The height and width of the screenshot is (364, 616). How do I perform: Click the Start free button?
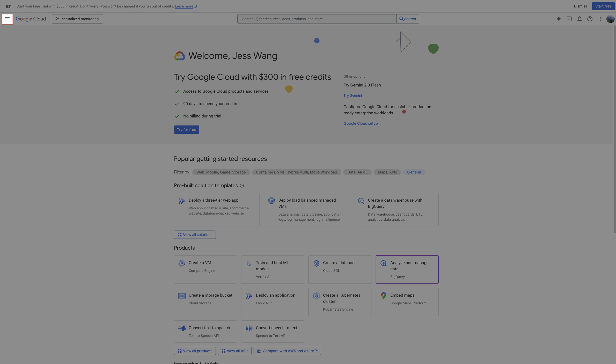[x=603, y=6]
